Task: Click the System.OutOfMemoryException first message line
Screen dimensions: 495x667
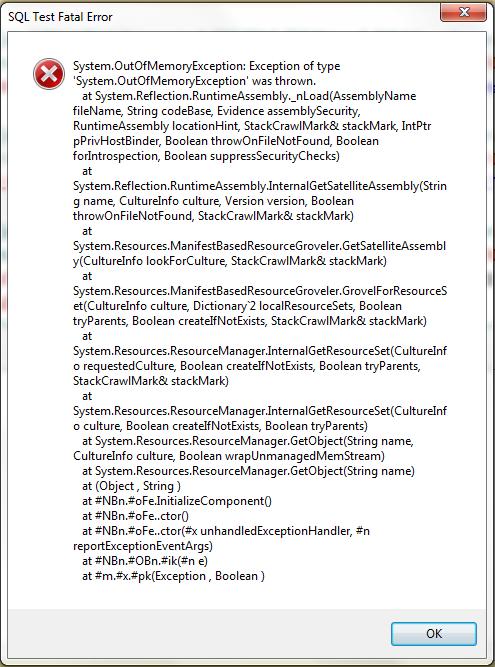Action: [x=207, y=66]
